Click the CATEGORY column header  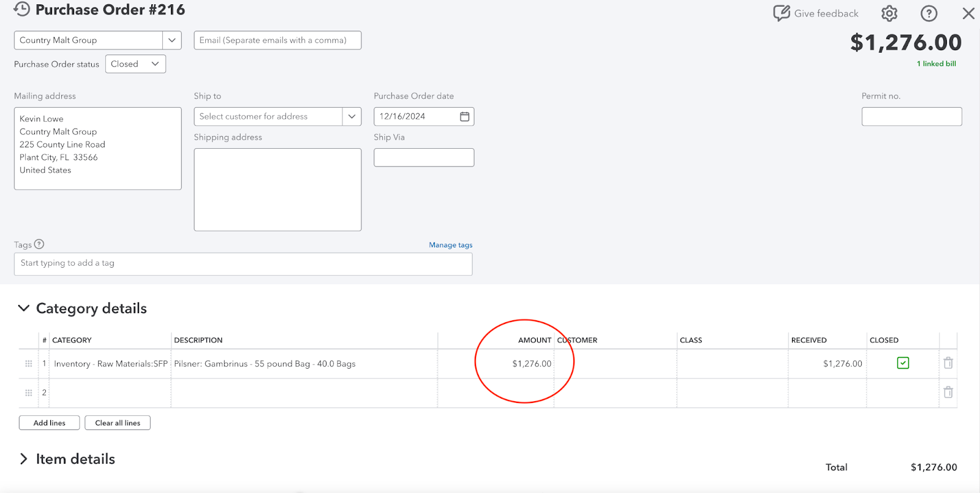tap(72, 340)
